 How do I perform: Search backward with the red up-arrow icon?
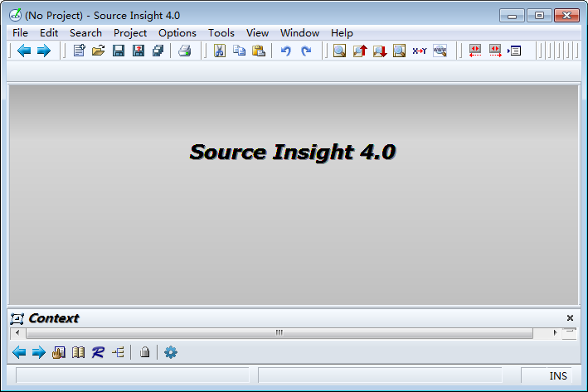pos(360,51)
